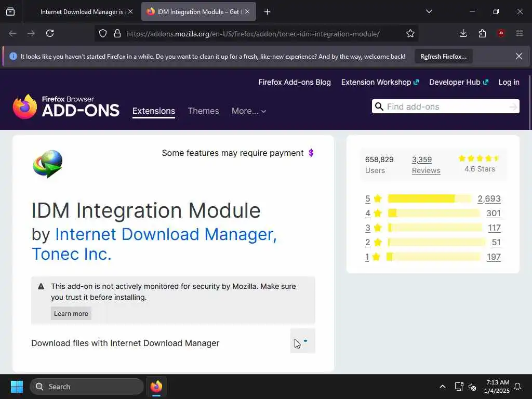Open the 51 two-star reviews count
Image resolution: width=532 pixels, height=399 pixels.
pyautogui.click(x=496, y=243)
